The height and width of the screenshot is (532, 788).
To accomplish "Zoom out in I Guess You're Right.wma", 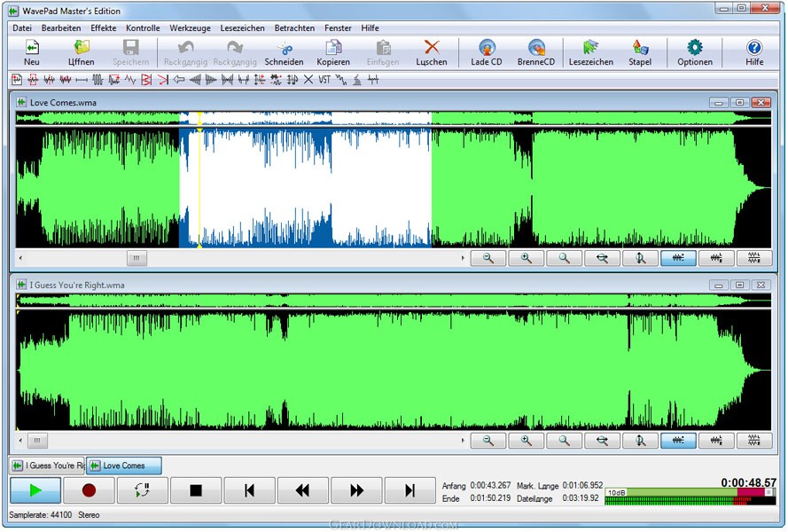I will point(488,441).
